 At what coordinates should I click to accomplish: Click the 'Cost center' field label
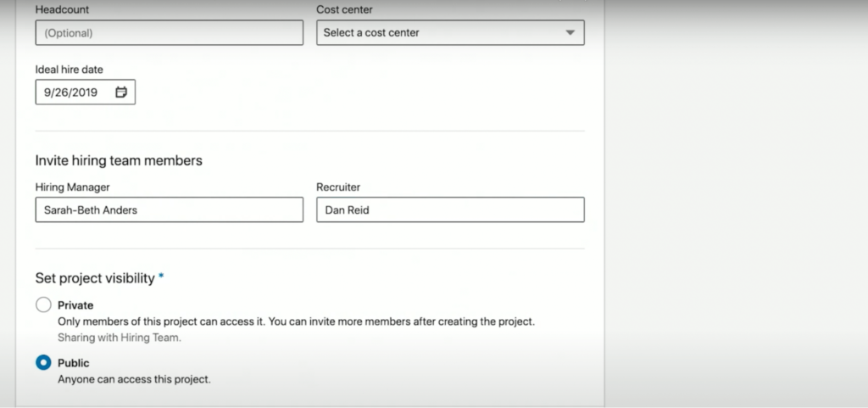click(x=344, y=9)
